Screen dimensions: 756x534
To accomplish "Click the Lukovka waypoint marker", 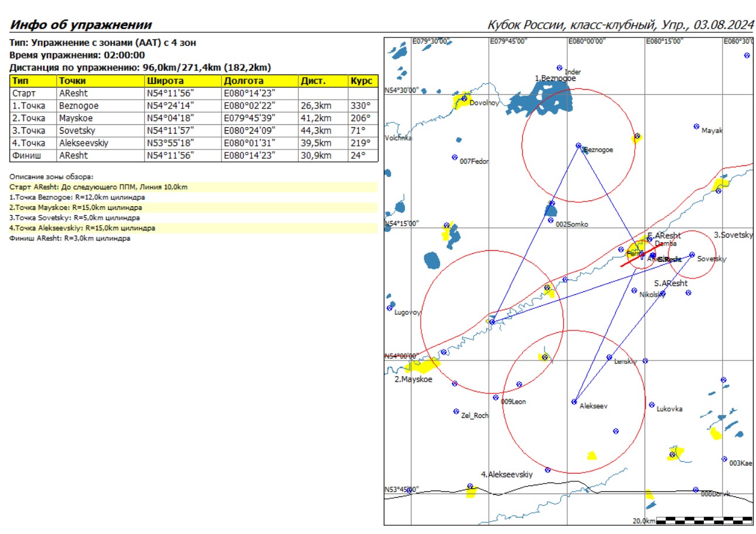I will (x=652, y=404).
